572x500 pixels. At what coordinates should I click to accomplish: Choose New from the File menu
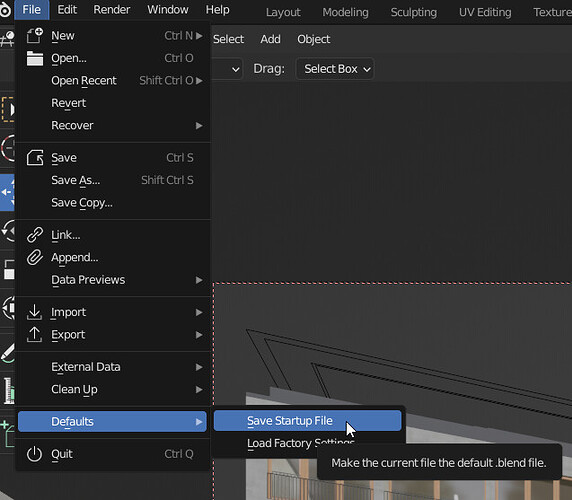click(x=112, y=36)
